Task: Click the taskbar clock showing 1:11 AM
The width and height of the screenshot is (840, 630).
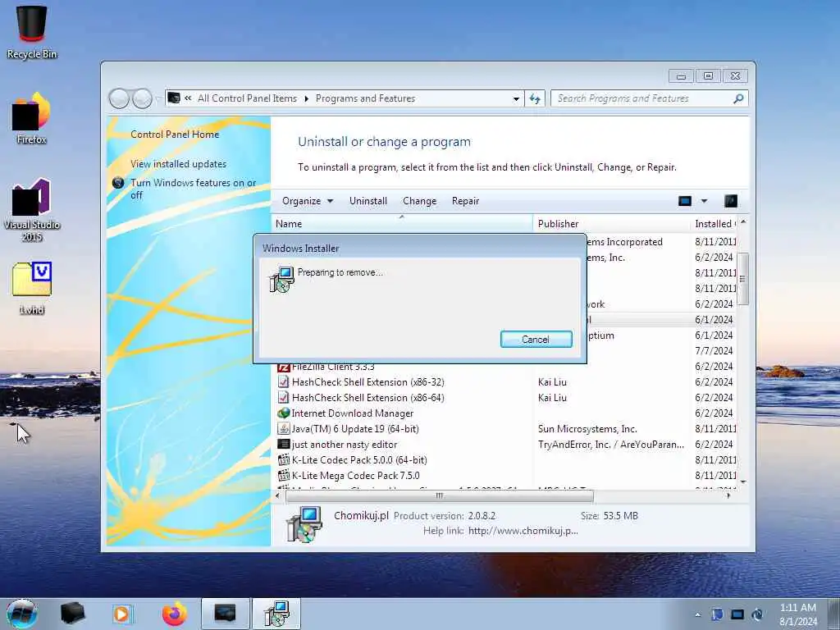Action: point(798,614)
